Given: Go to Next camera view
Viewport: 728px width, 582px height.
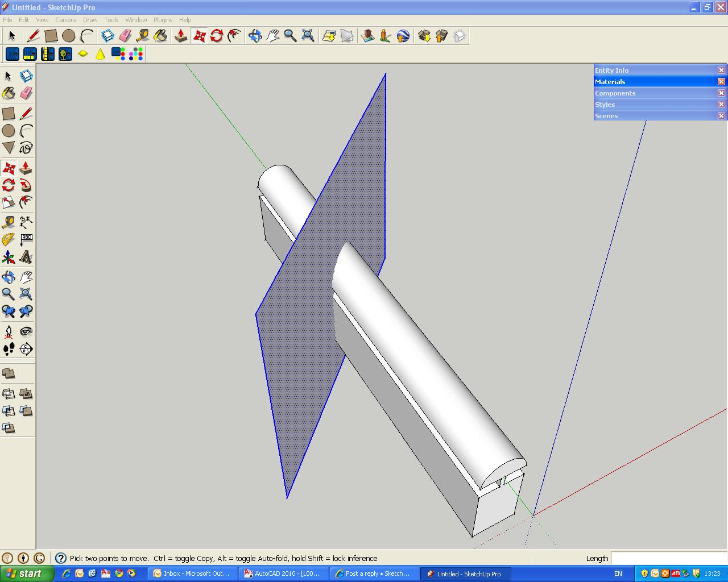Looking at the screenshot, I should click(x=26, y=311).
